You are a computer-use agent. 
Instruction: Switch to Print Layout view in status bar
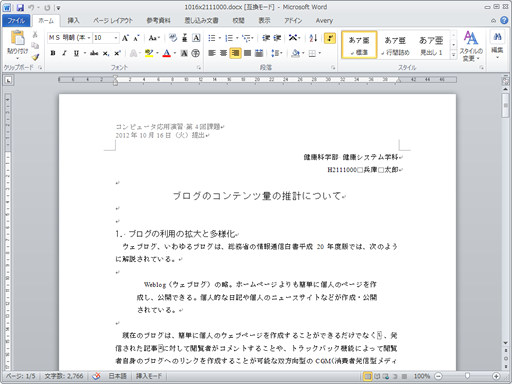tap(367, 376)
